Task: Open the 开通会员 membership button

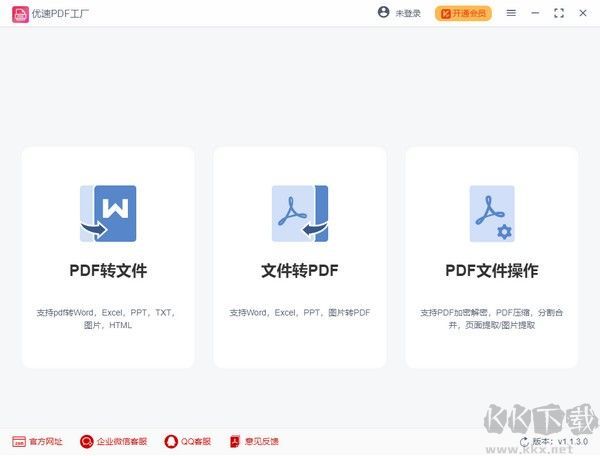Action: pyautogui.click(x=463, y=13)
